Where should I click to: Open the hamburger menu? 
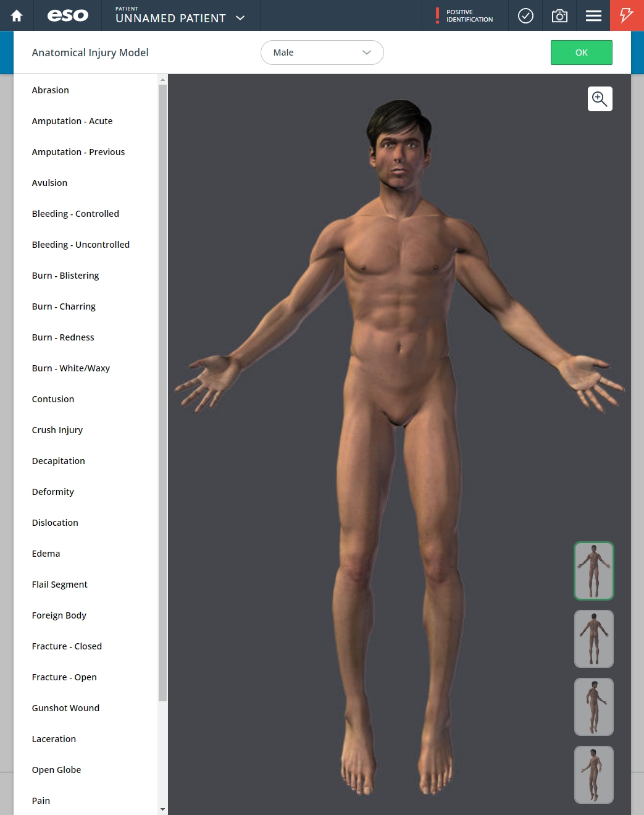[x=593, y=15]
